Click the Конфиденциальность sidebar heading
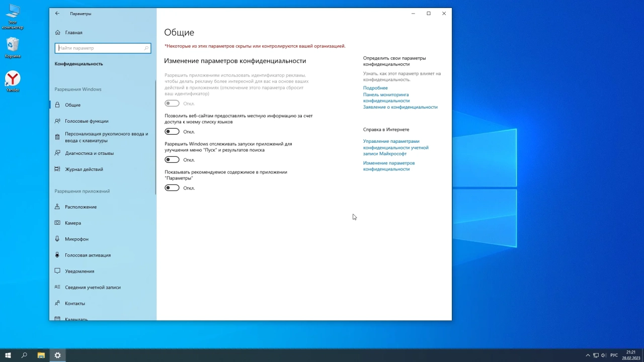This screenshot has width=644, height=362. [78, 64]
